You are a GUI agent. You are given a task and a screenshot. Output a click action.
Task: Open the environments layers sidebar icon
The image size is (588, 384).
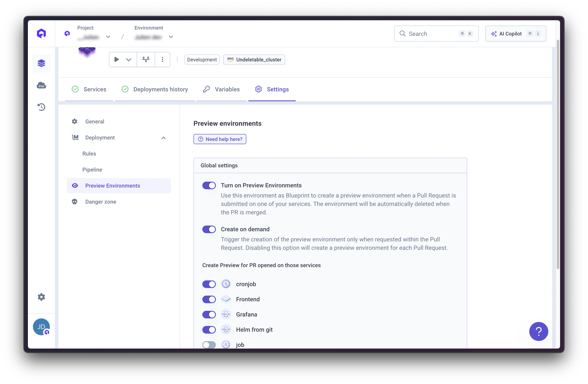[x=41, y=63]
